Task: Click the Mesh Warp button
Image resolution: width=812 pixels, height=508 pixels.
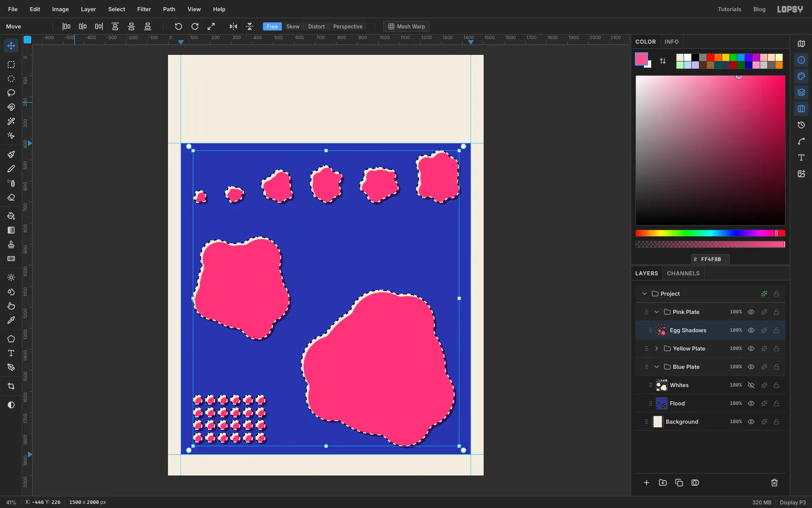Action: 406,26
